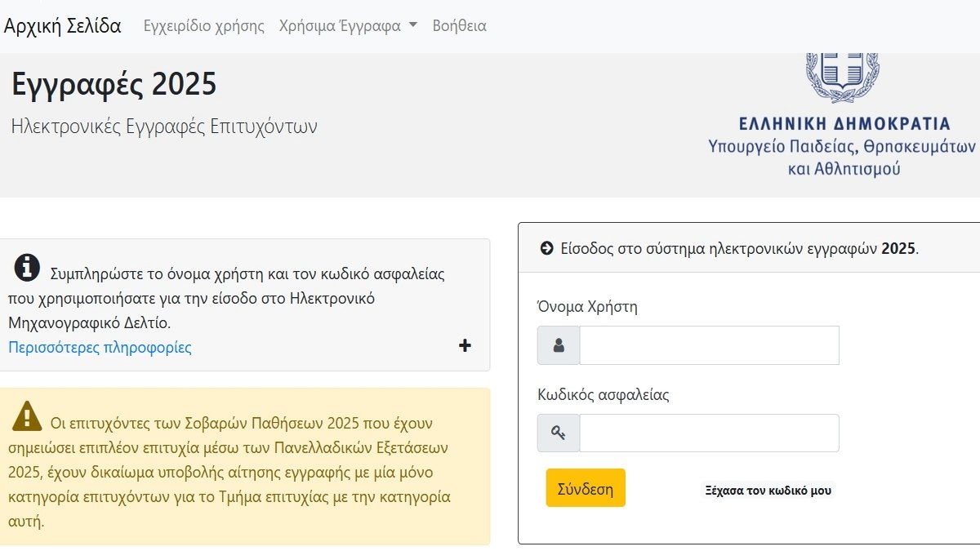Expand the Περισσότερες πληροφορίες section with plus icon

(465, 345)
